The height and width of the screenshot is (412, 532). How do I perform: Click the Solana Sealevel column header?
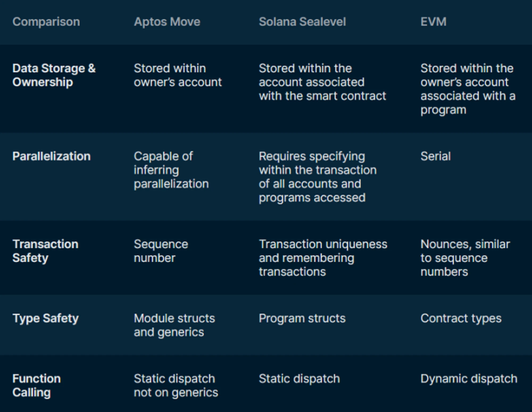[x=302, y=22]
